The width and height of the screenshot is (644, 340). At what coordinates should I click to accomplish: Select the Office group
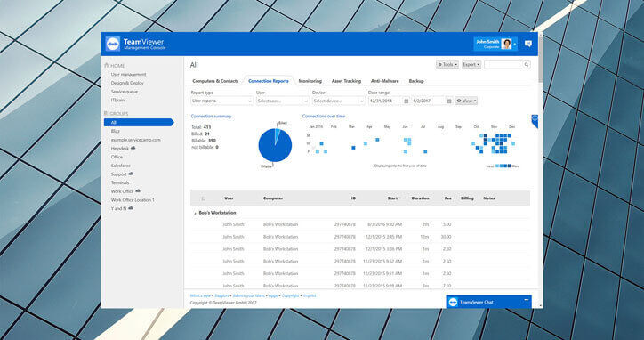pyautogui.click(x=117, y=157)
